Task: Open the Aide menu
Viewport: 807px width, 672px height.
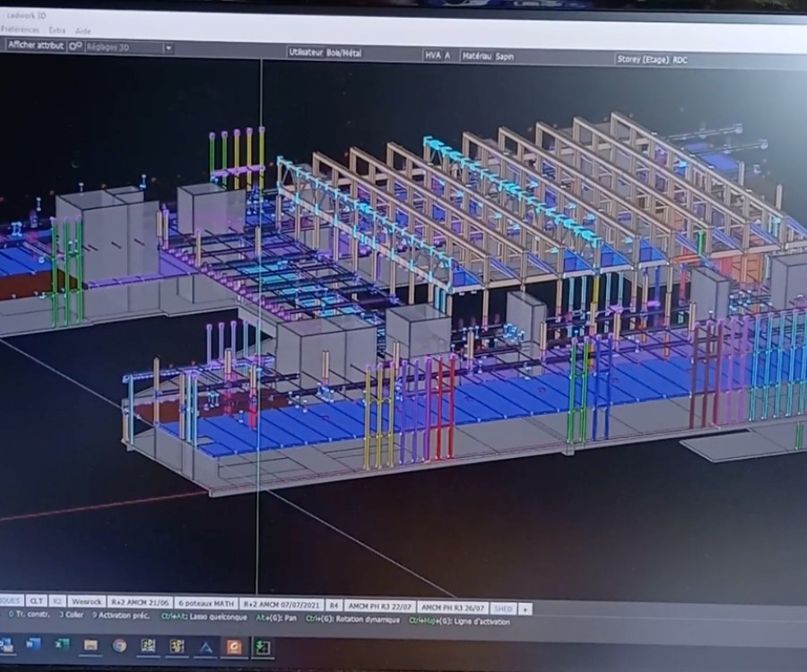Action: 82,30
